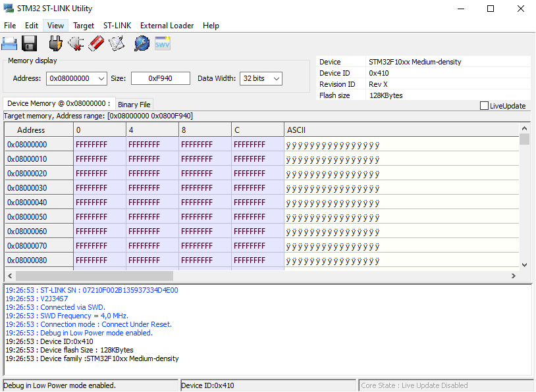
Task: Click column header C in memory table
Action: [257, 130]
